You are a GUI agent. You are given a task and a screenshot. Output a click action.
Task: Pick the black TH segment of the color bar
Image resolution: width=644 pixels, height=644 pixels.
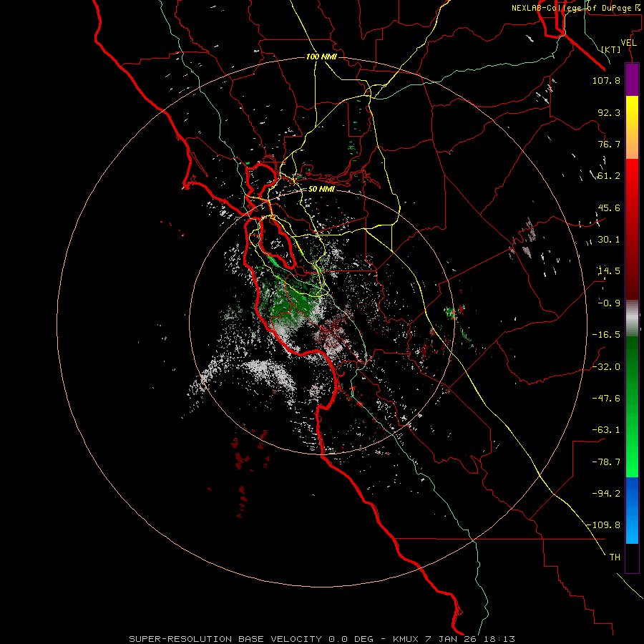(632, 558)
